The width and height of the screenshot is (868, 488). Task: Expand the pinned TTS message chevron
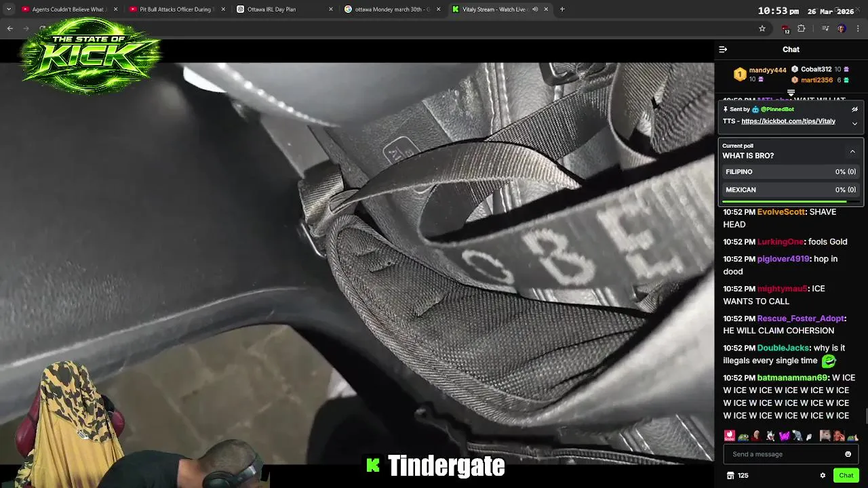click(x=854, y=123)
